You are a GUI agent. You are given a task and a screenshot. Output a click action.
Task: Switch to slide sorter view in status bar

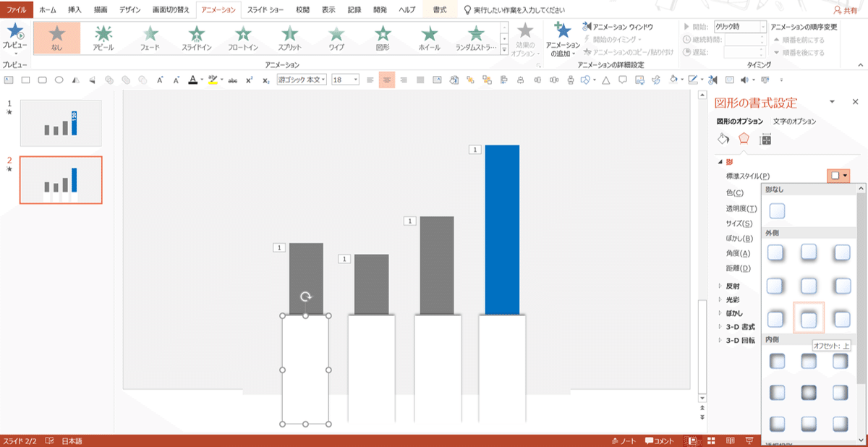(x=711, y=440)
